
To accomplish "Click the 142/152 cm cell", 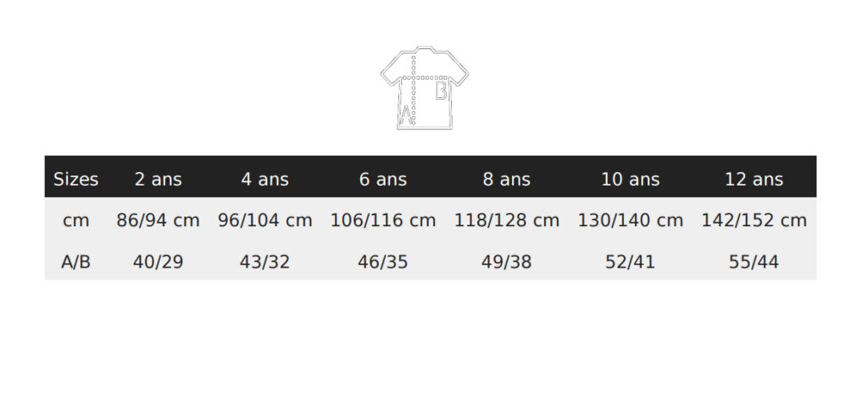I will (754, 220).
